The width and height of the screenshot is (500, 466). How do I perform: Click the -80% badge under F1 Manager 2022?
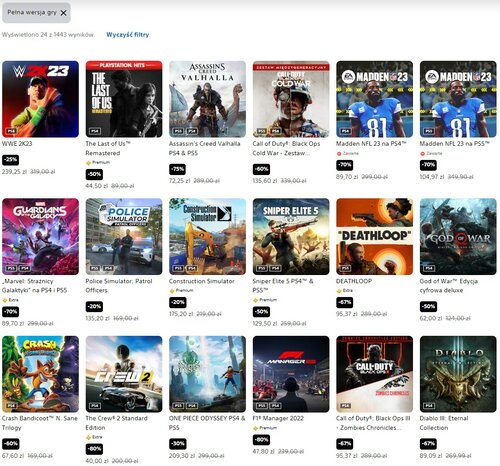coord(261,440)
